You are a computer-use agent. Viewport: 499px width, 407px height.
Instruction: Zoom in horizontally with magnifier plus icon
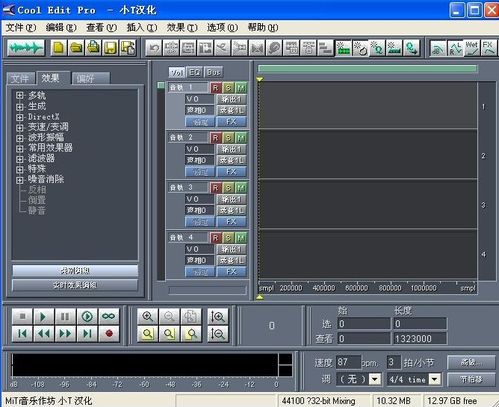148,316
